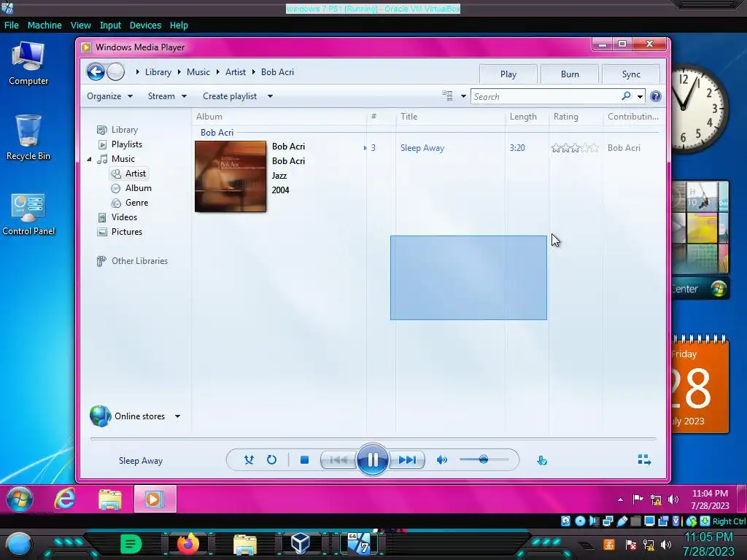The width and height of the screenshot is (747, 560).
Task: Click the stream to device icon
Action: (x=542, y=461)
